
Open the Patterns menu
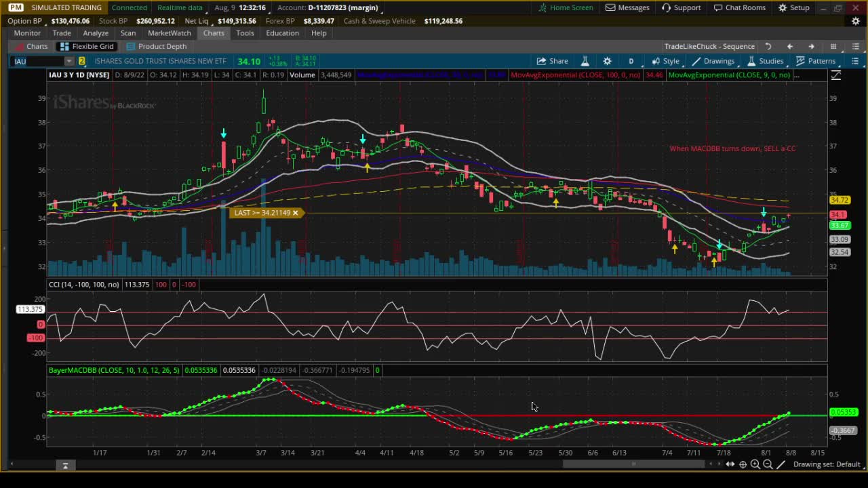pos(815,61)
